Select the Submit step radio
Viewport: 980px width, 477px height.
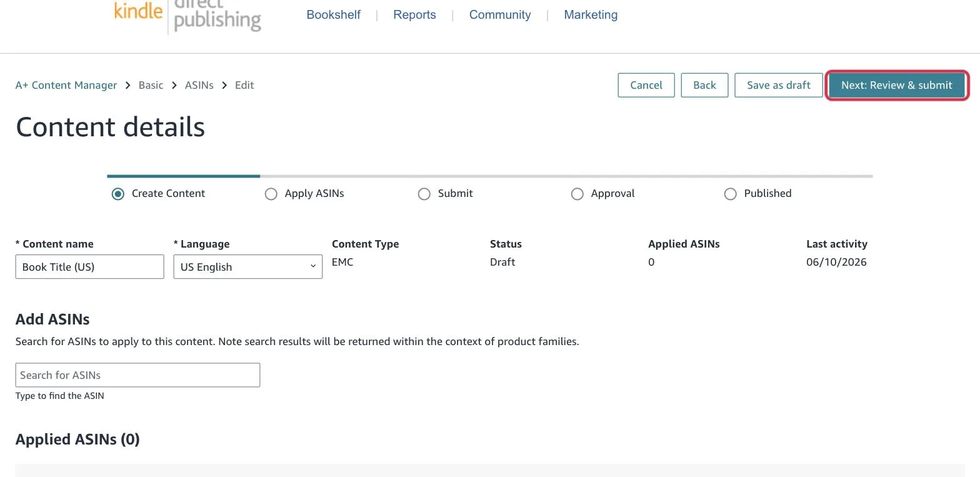tap(424, 194)
